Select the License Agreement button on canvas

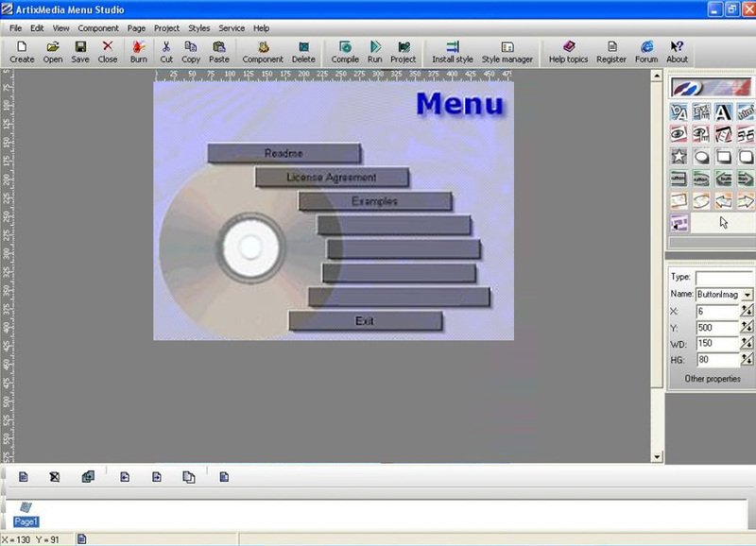[x=332, y=178]
